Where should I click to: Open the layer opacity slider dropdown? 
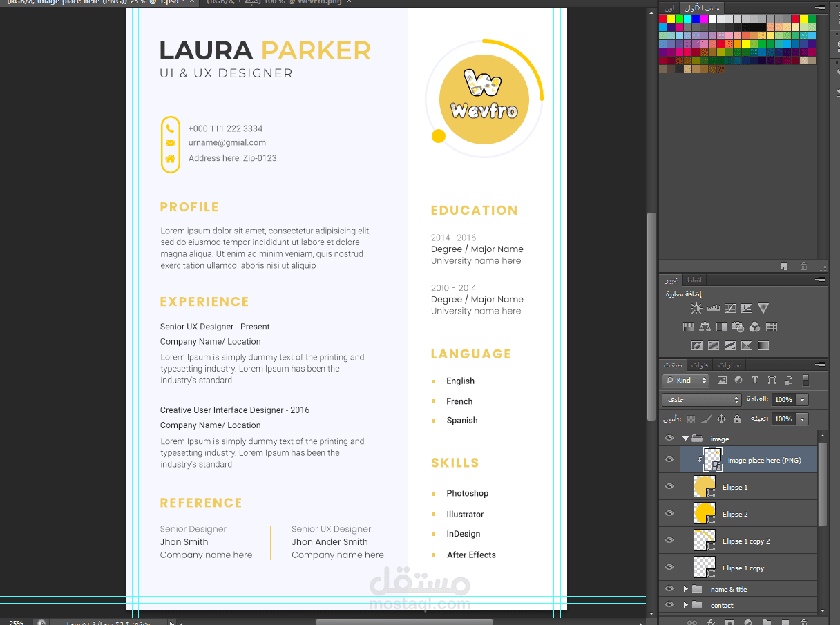pyautogui.click(x=802, y=400)
